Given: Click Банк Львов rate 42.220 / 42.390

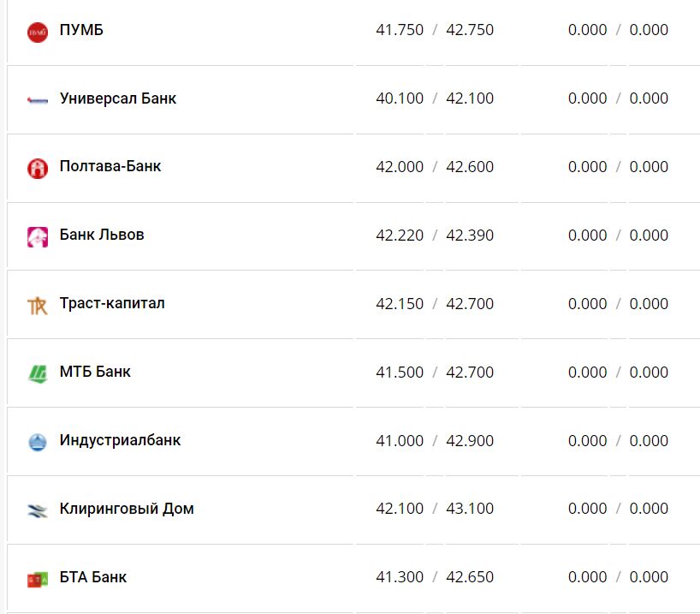Looking at the screenshot, I should click(435, 235).
